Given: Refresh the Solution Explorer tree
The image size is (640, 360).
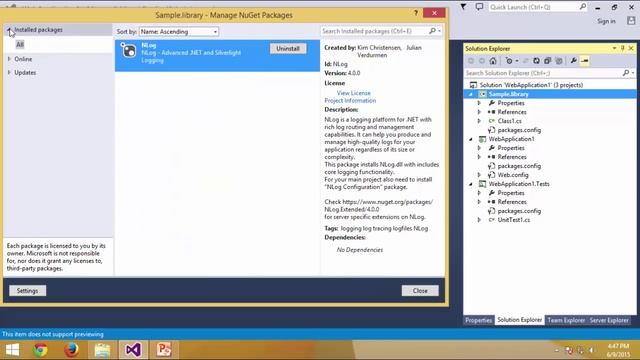Looking at the screenshot, I should tap(536, 61).
